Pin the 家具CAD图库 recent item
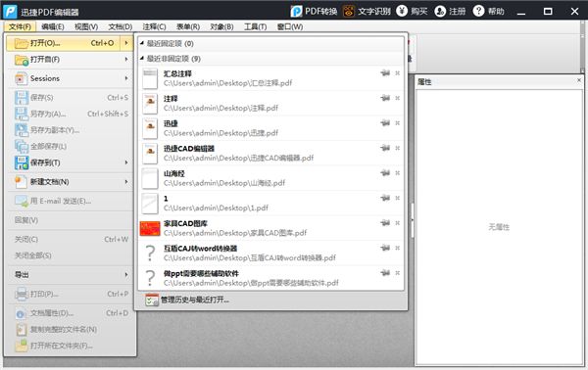 coord(385,223)
